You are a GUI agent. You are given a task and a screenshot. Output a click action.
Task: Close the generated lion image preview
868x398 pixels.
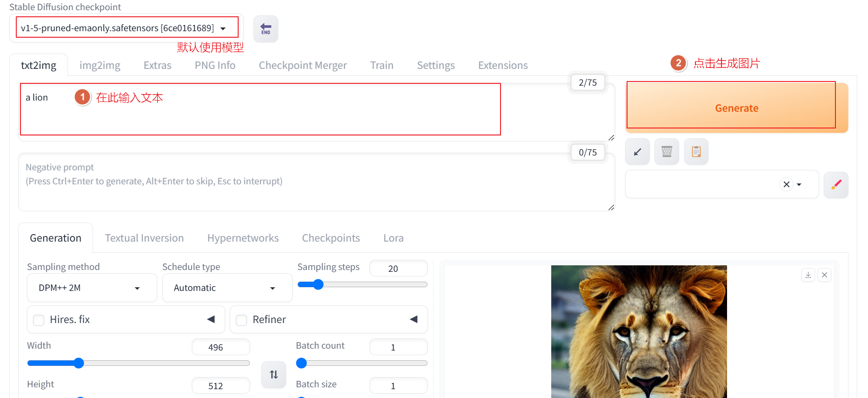(x=824, y=275)
